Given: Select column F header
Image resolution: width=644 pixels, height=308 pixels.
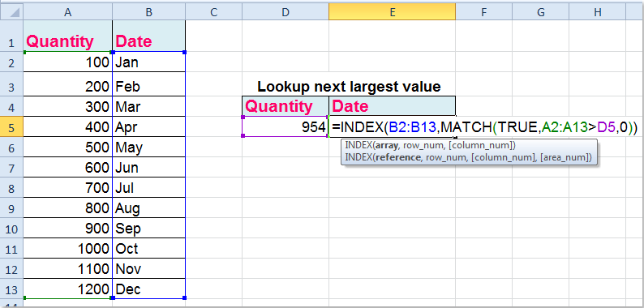Looking at the screenshot, I should tap(484, 12).
